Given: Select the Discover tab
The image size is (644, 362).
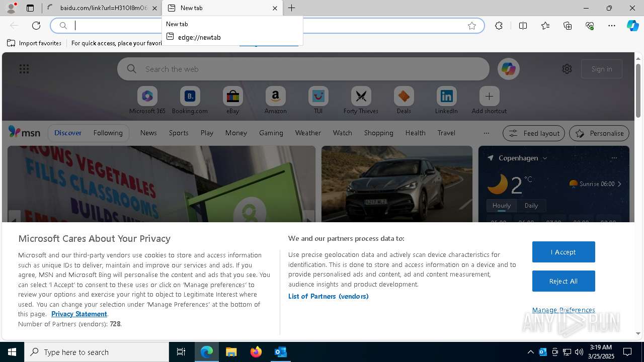Looking at the screenshot, I should (68, 133).
